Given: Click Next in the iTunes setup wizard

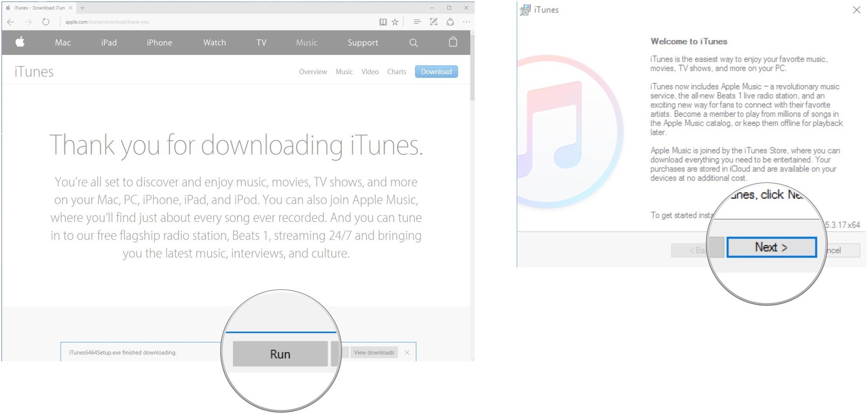Looking at the screenshot, I should click(x=771, y=247).
